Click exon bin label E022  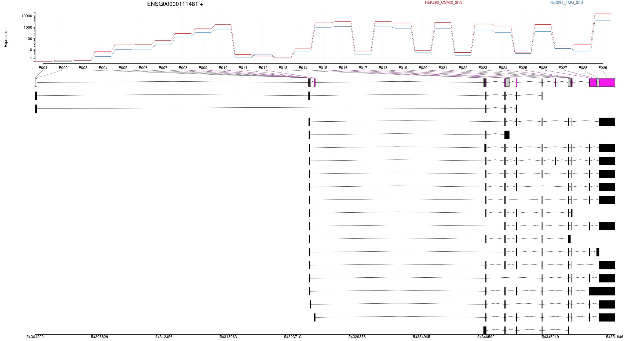click(x=463, y=68)
